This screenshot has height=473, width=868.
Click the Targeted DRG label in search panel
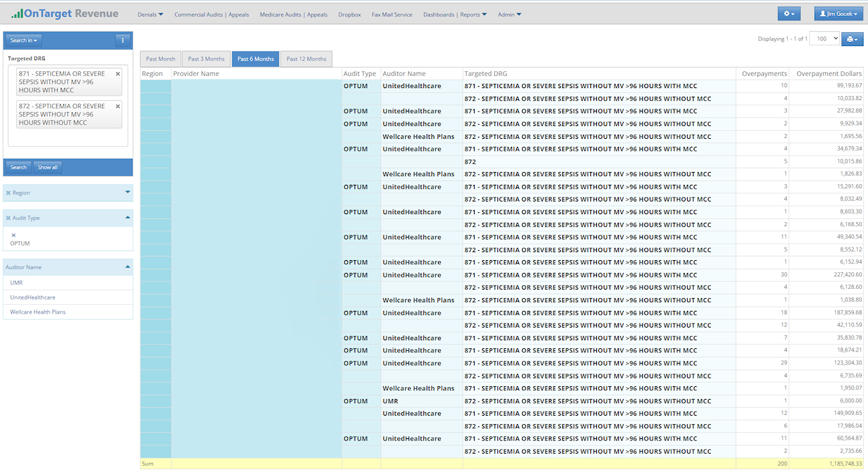[27, 59]
